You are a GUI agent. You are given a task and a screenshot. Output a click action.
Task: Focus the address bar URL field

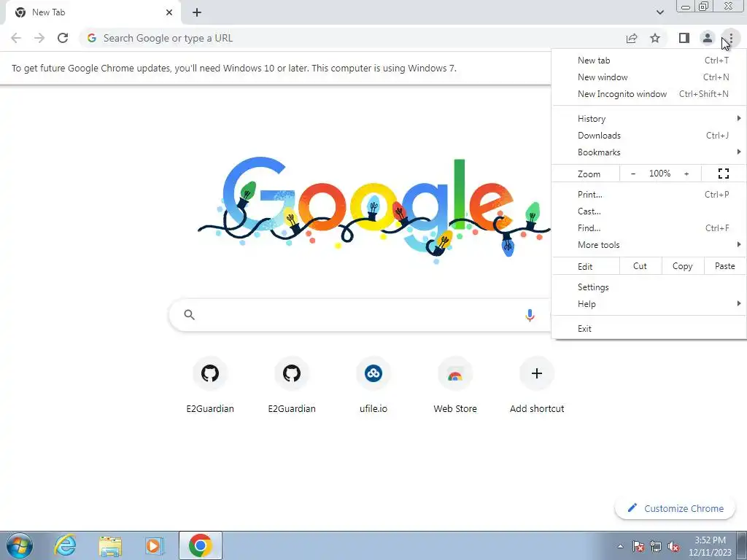[x=352, y=38]
